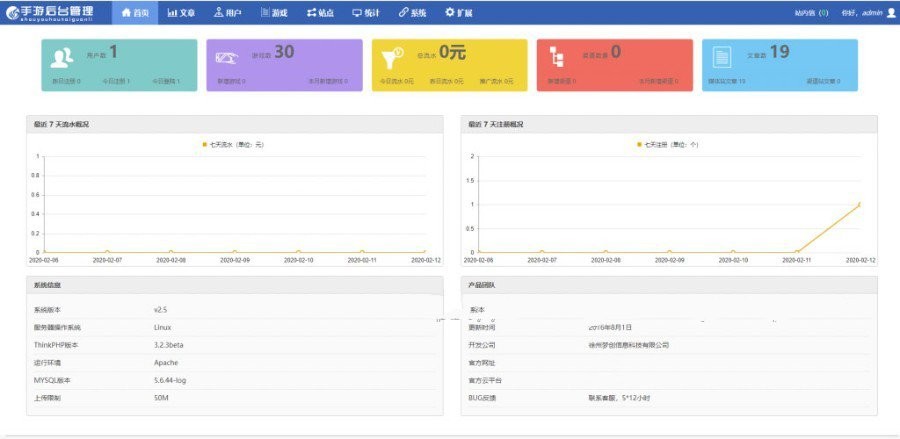Screen dimensions: 900x439
Task: Click the 3.2.3beta ThinkPHP version value
Action: (169, 345)
